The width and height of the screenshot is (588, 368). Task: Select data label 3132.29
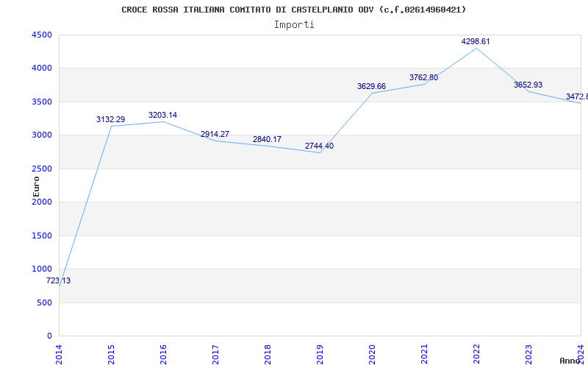[111, 119]
